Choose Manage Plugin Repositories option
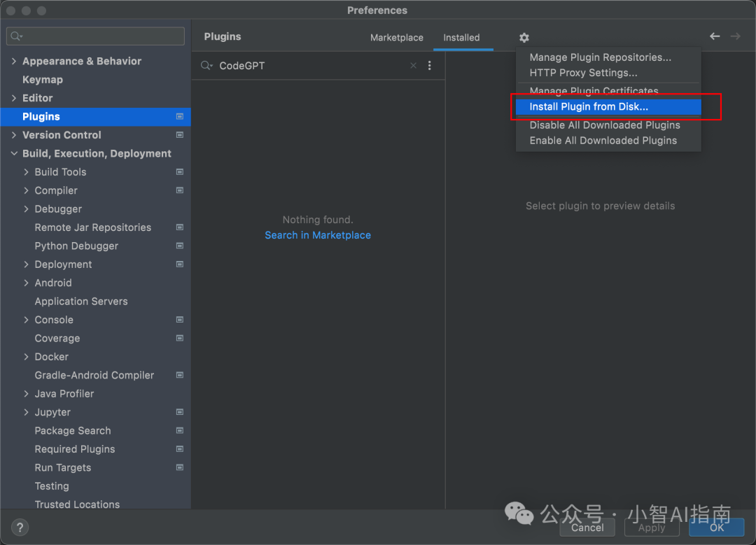 click(600, 57)
